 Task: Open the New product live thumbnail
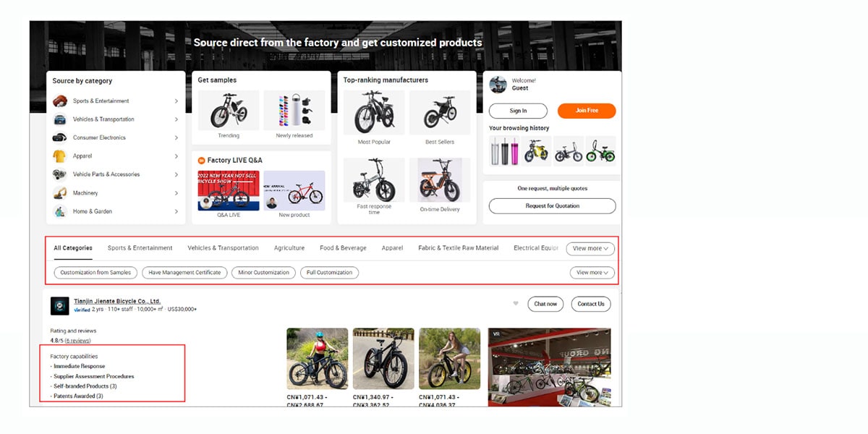tap(294, 190)
